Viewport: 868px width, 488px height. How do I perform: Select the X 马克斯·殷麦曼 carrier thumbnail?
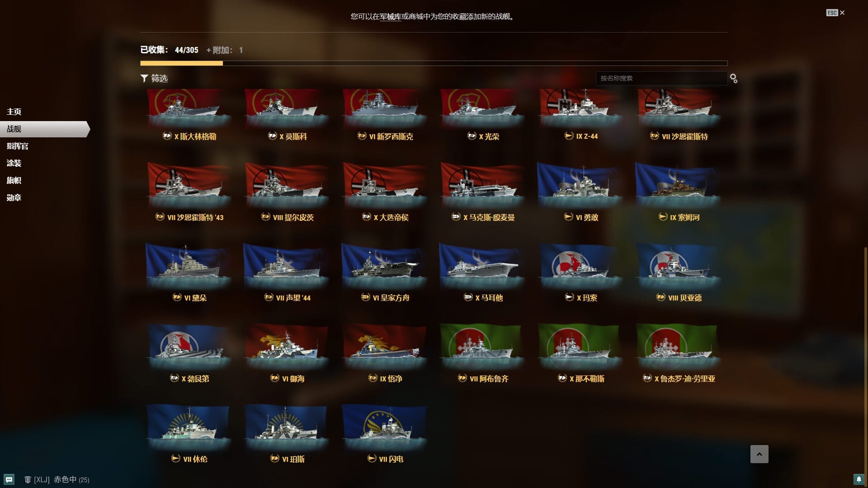point(482,185)
